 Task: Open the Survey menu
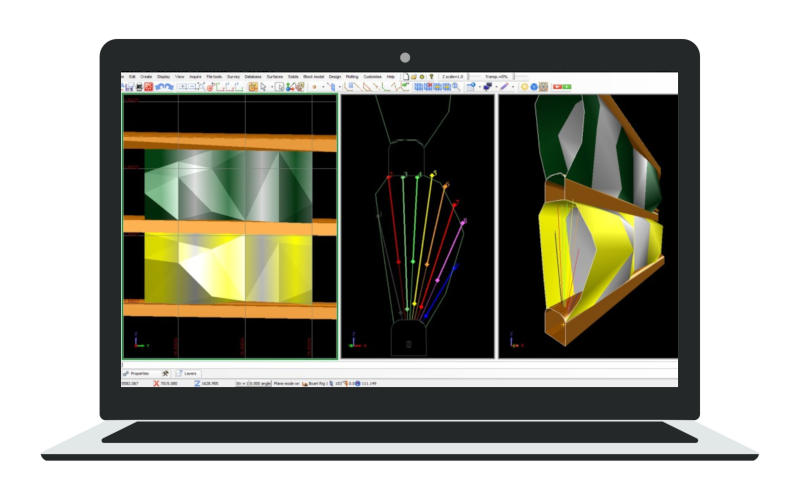[x=233, y=77]
